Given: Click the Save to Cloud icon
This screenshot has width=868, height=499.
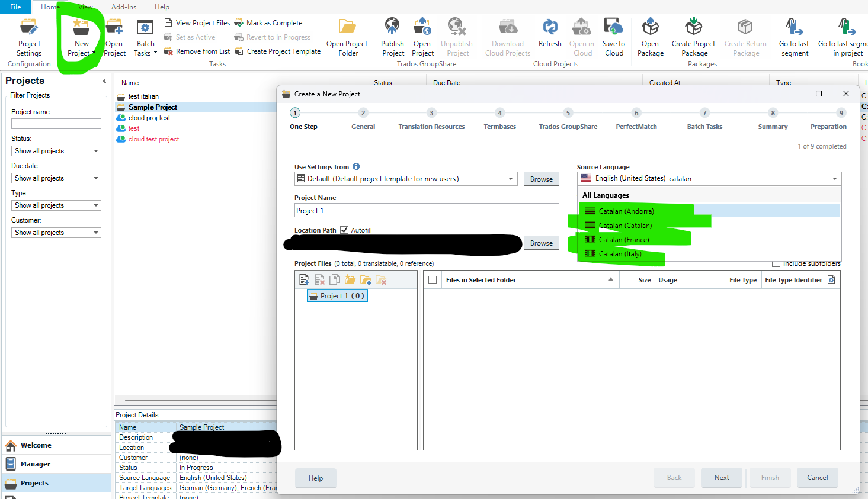Looking at the screenshot, I should pyautogui.click(x=613, y=36).
